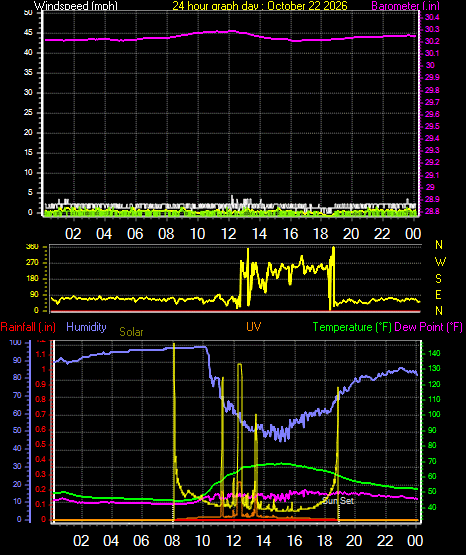Click the "1.1" red rainfall axis value
The image size is (466, 555).
tap(41, 355)
